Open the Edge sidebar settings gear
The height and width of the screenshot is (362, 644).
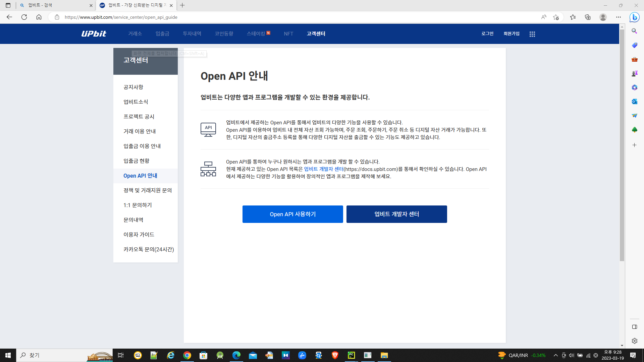pos(634,341)
